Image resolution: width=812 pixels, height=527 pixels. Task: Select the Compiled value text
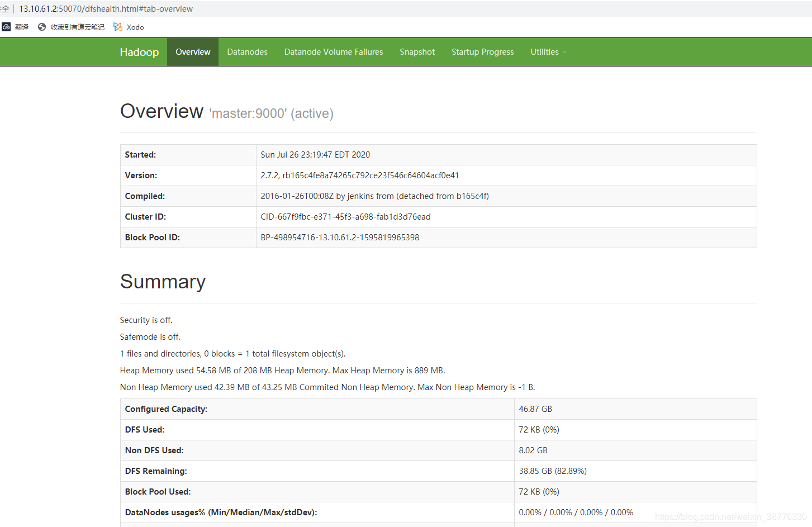click(x=374, y=196)
